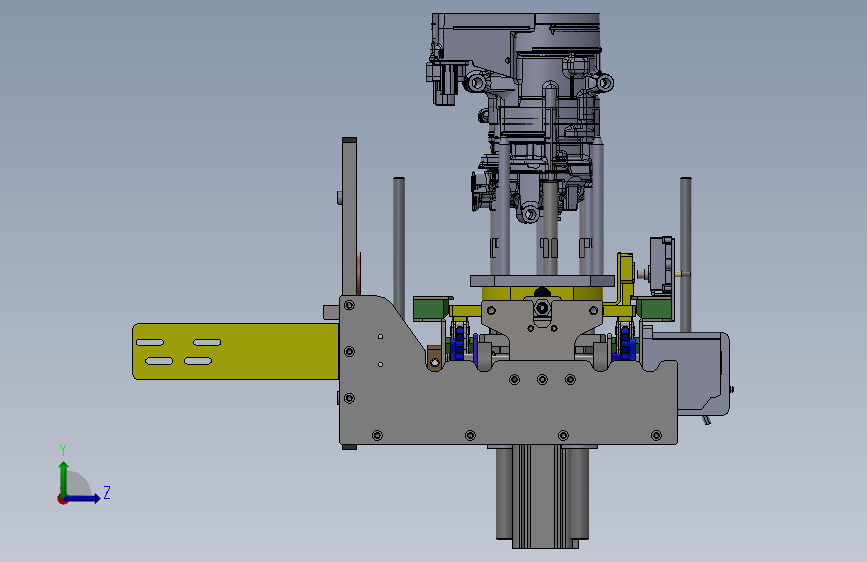Select the right blue gear
The width and height of the screenshot is (867, 562).
click(624, 343)
